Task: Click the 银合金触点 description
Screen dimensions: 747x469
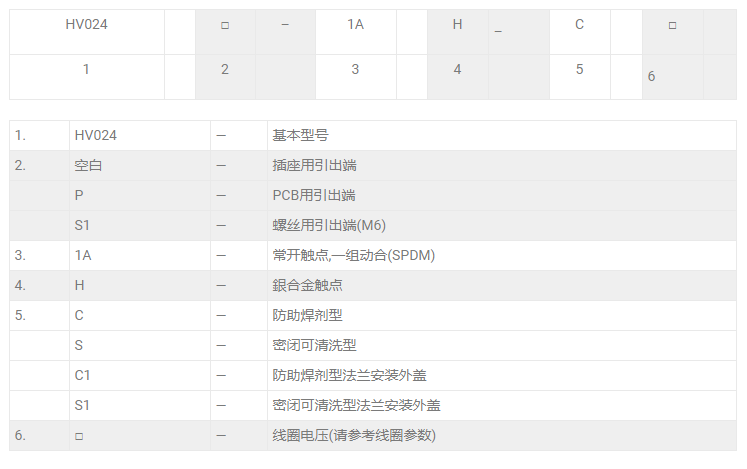Action: pyautogui.click(x=307, y=285)
